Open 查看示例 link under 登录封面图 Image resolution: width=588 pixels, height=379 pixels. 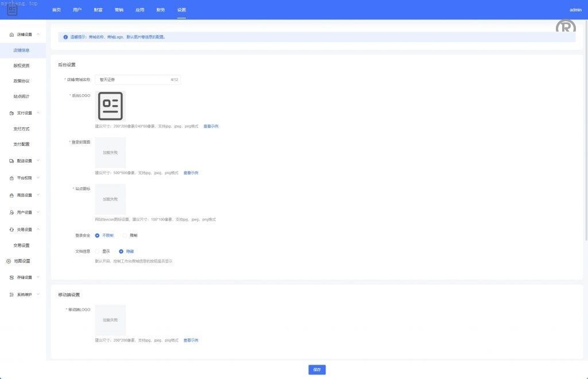point(191,173)
